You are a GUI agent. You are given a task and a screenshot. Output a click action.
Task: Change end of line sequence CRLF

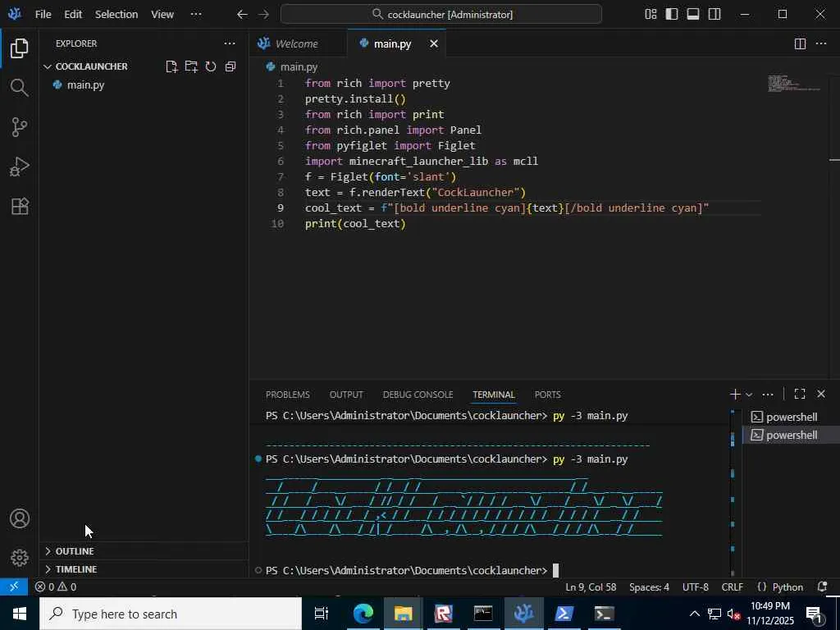[732, 587]
